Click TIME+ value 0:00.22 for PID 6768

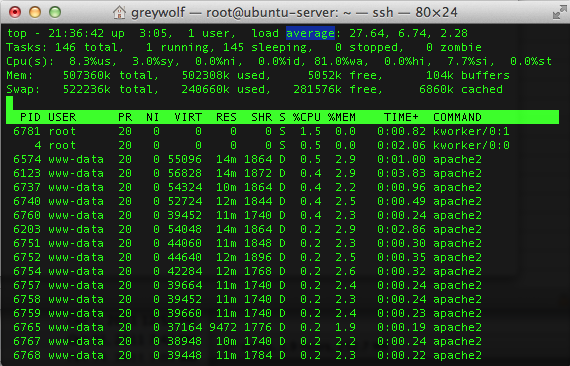[x=401, y=355]
